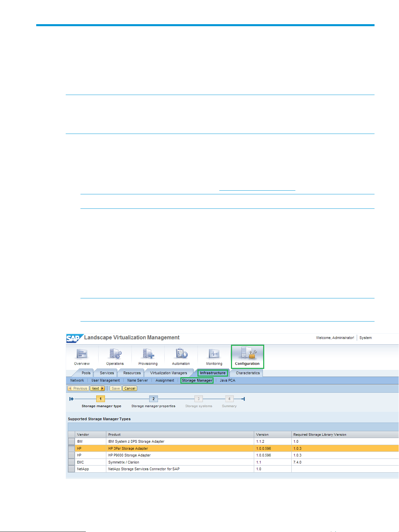Open the Operations section icon

[115, 357]
